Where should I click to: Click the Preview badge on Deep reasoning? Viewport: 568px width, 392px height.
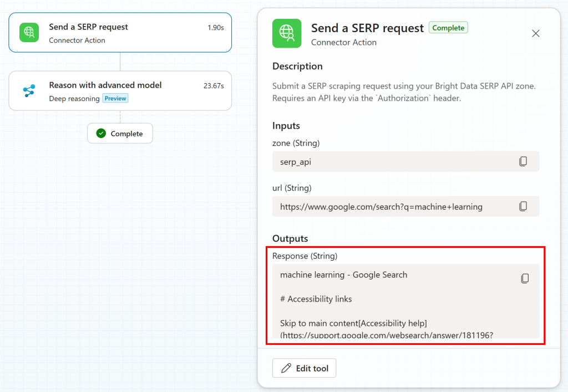115,98
